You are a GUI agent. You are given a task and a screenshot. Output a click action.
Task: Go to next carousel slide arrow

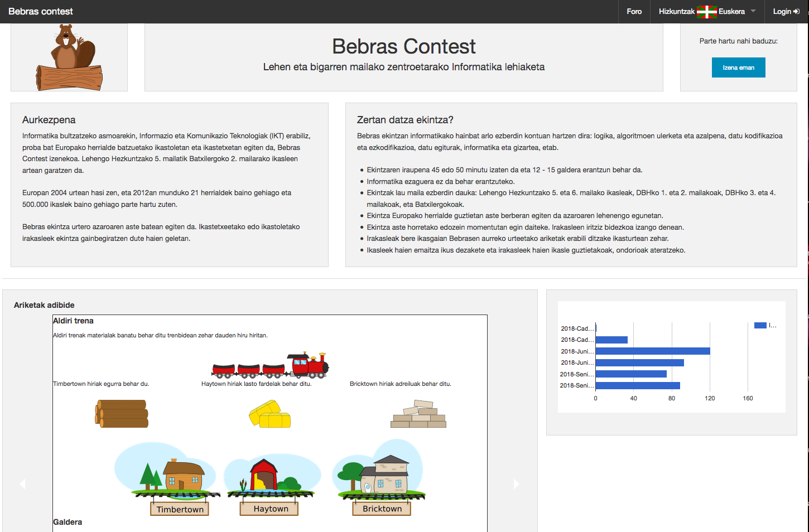pyautogui.click(x=517, y=484)
